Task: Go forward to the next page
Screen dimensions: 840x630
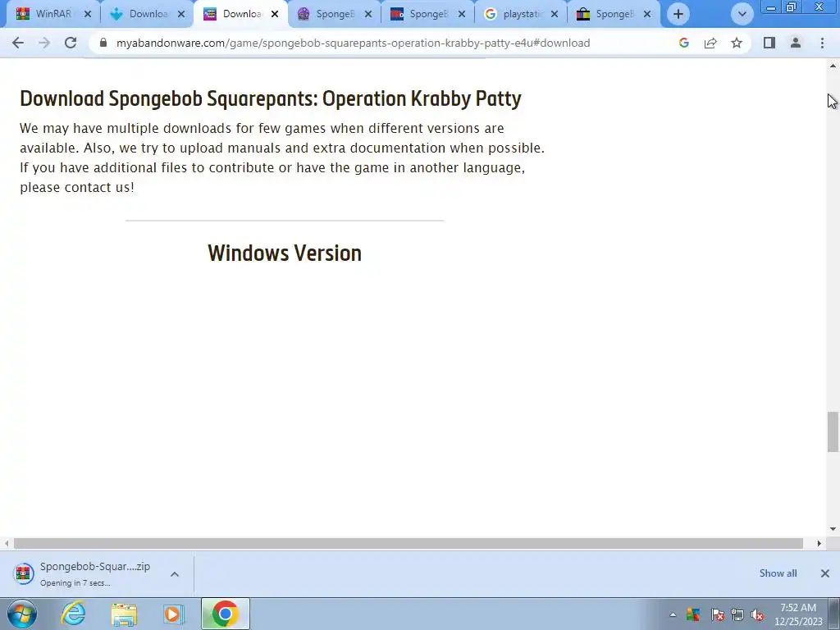Action: [44, 43]
